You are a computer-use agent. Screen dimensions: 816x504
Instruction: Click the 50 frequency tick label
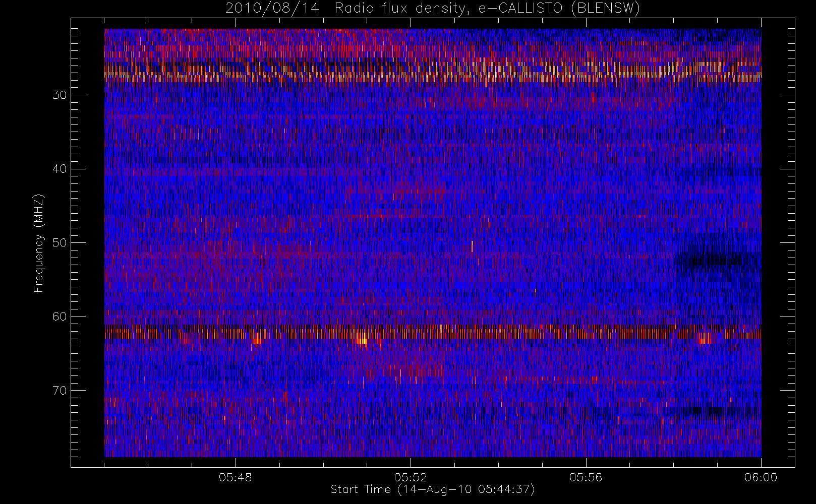60,242
